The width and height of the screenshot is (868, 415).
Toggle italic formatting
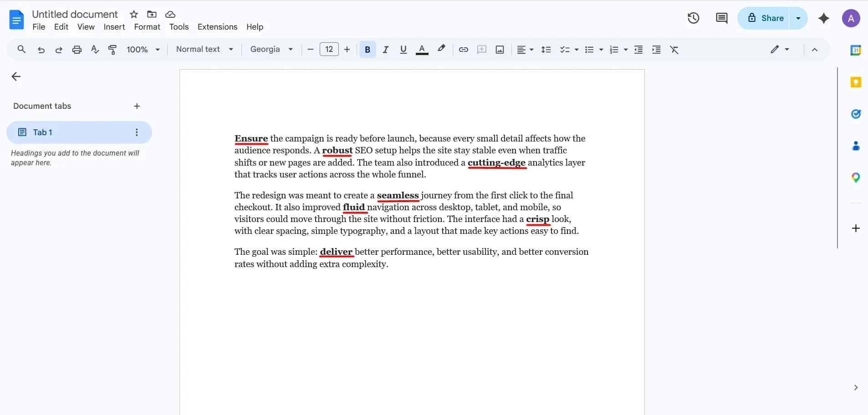(x=385, y=50)
